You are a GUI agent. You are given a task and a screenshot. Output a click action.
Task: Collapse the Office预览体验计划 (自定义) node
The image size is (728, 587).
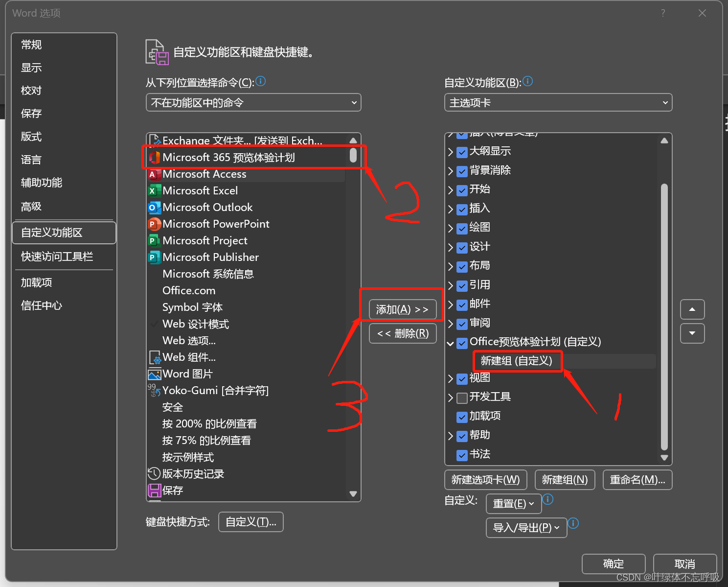point(451,343)
